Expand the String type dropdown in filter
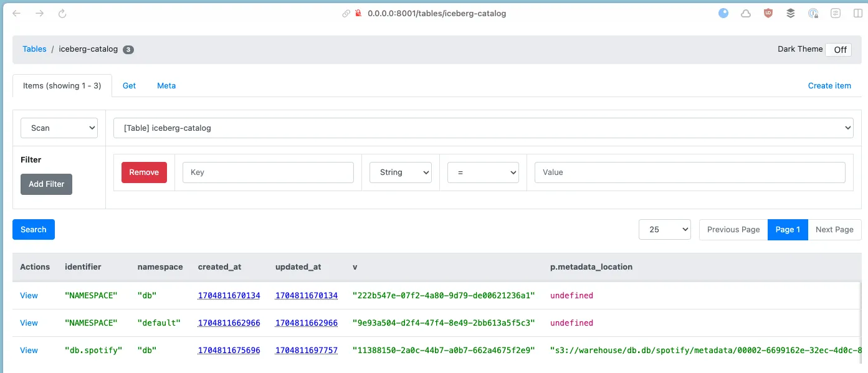The image size is (868, 373). 401,172
